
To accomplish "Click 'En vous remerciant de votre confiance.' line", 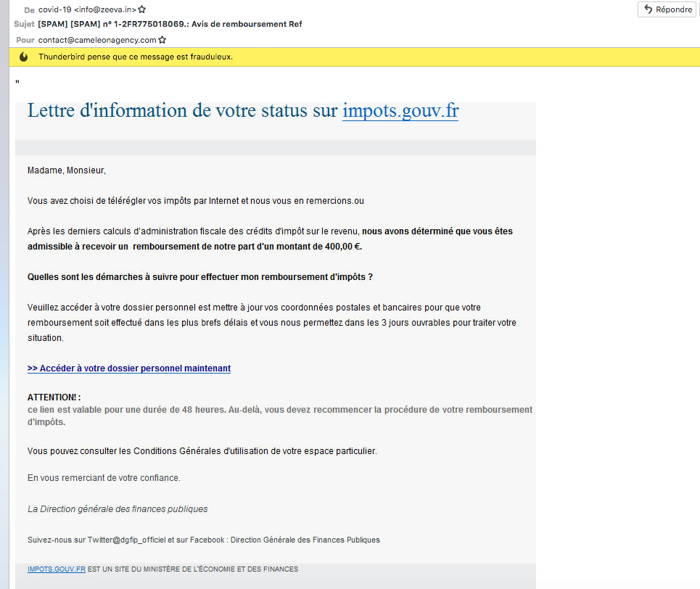I will tap(104, 478).
